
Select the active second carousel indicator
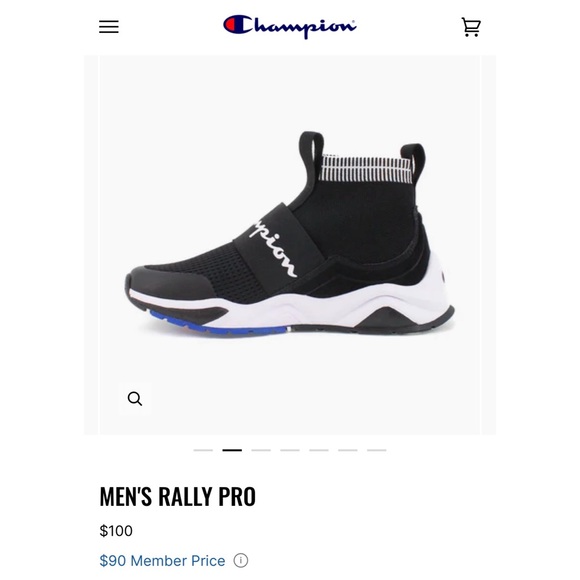coord(232,450)
